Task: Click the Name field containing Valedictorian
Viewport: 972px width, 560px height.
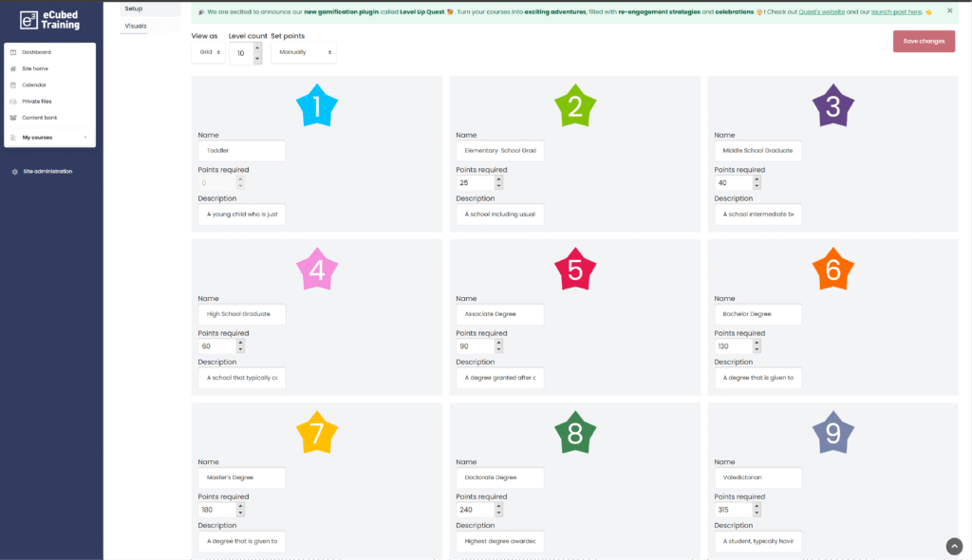Action: [757, 477]
